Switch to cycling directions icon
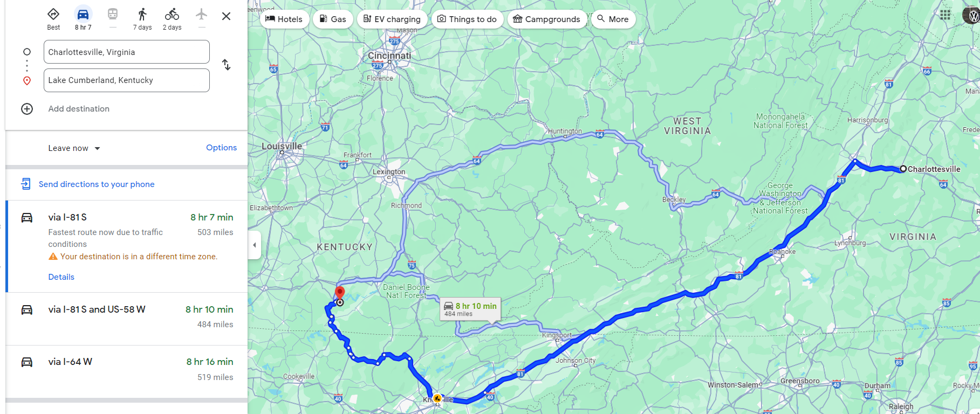 (x=172, y=14)
